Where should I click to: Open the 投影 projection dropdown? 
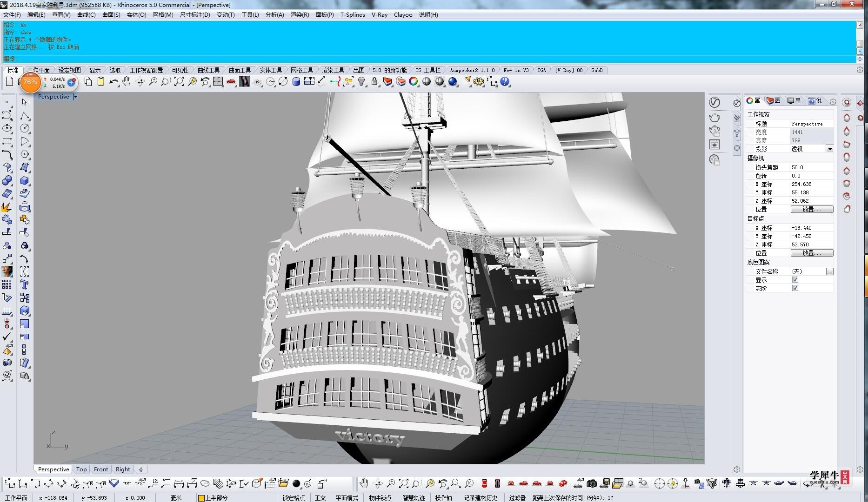829,149
